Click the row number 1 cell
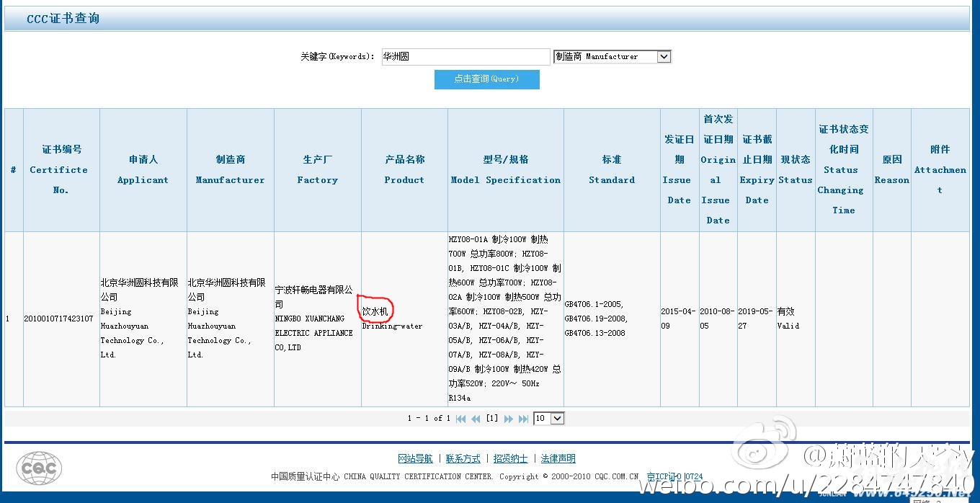The image size is (980, 503). point(14,319)
